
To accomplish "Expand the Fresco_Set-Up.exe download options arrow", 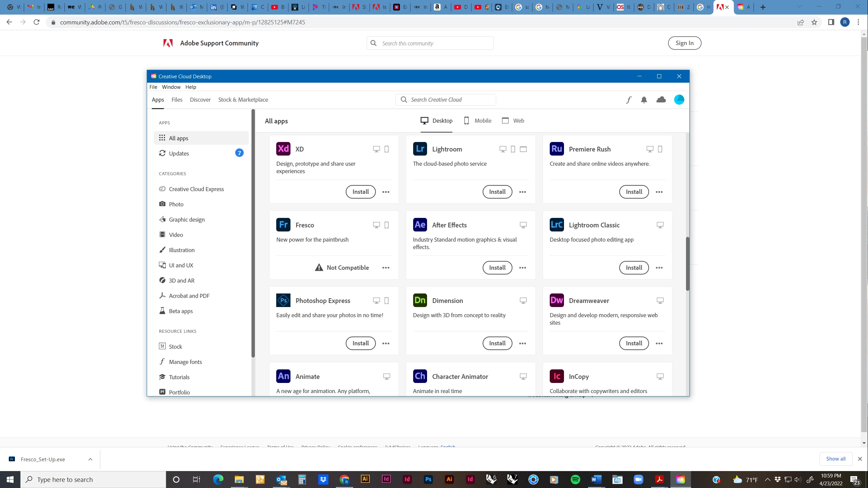I will coord(90,459).
